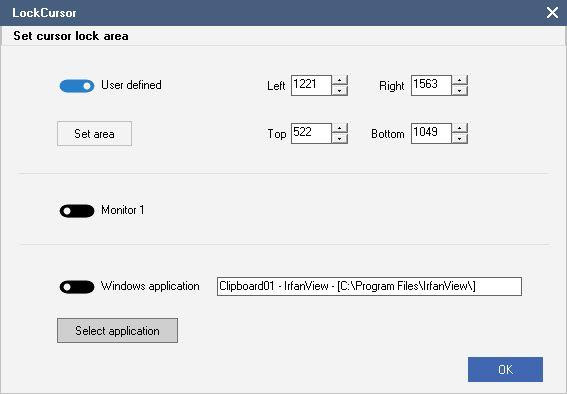567x394 pixels.
Task: Enable the Windows application switch
Action: [x=77, y=287]
